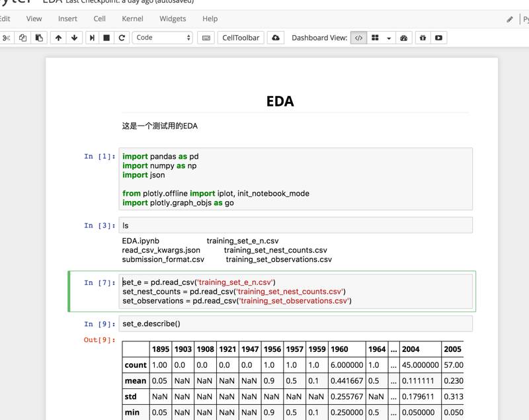This screenshot has height=420, width=529.
Task: Click the In [1] prompt
Action: pyautogui.click(x=100, y=156)
